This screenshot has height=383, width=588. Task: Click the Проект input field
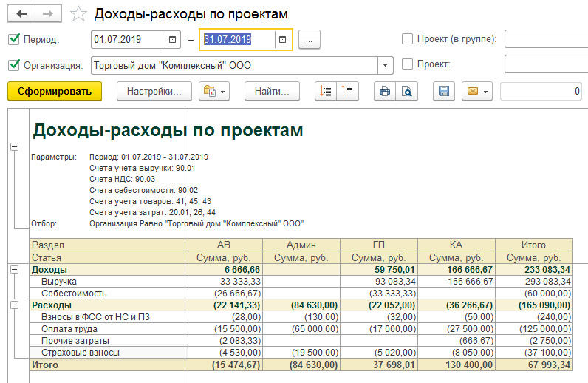pos(546,64)
